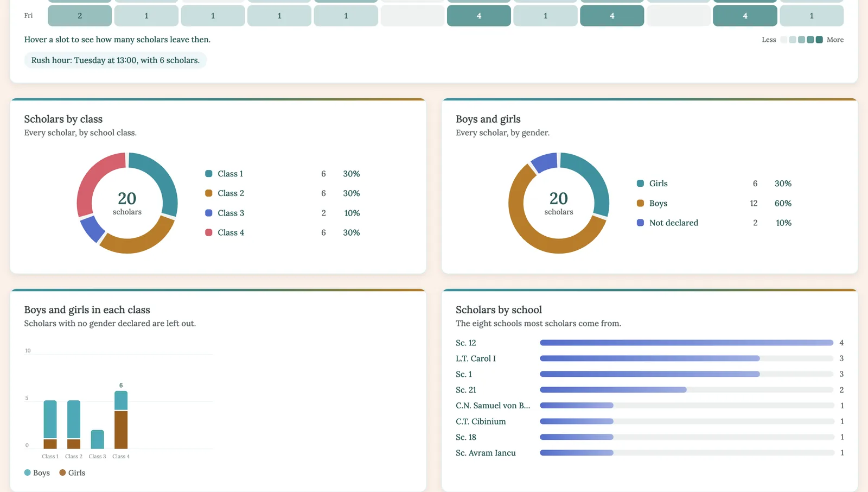868x492 pixels.
Task: Click the Hover a slot instruction text
Action: click(117, 40)
